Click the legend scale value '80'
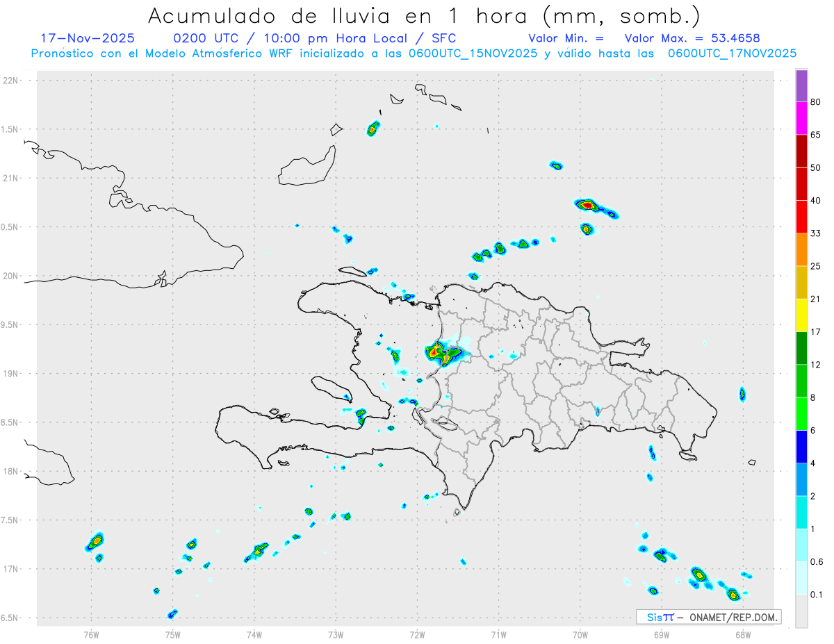This screenshot has width=834, height=644. (816, 102)
